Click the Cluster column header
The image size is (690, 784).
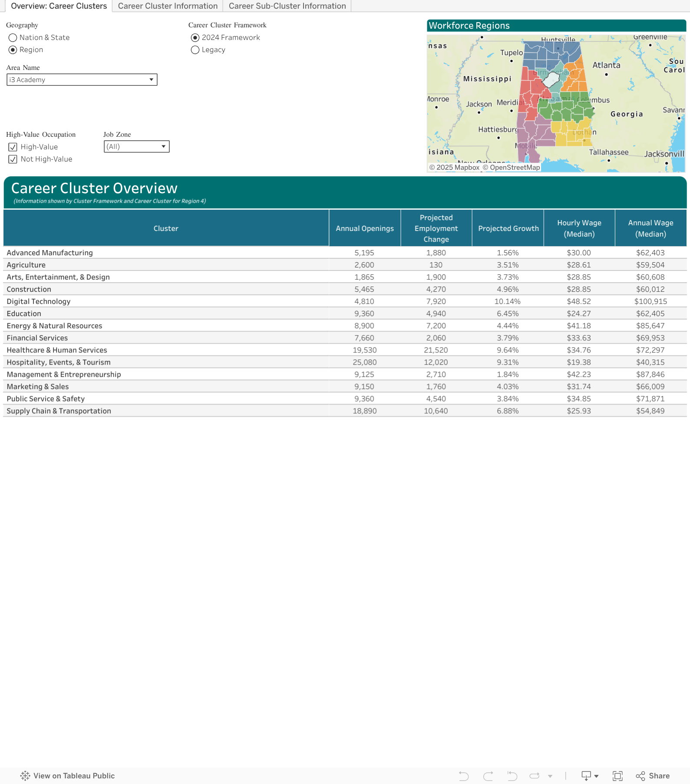coord(166,228)
